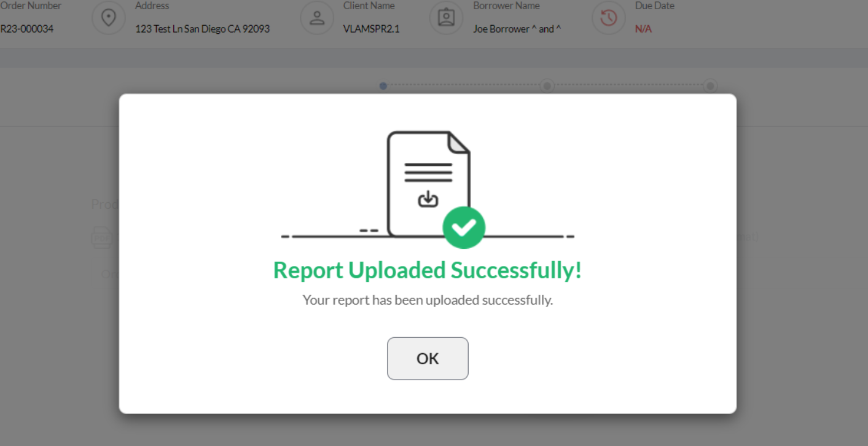Click the uploaded report document icon
Viewport: 868px width, 446px height.
429,183
